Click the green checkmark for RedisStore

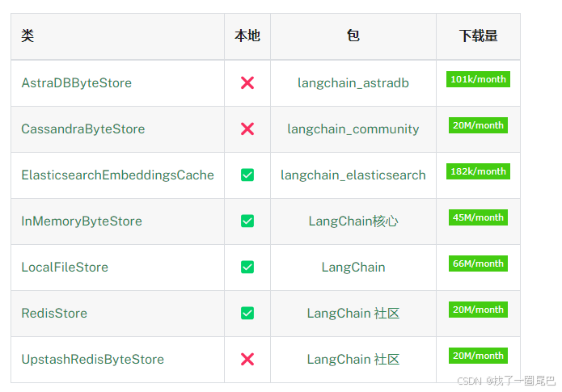pos(247,313)
